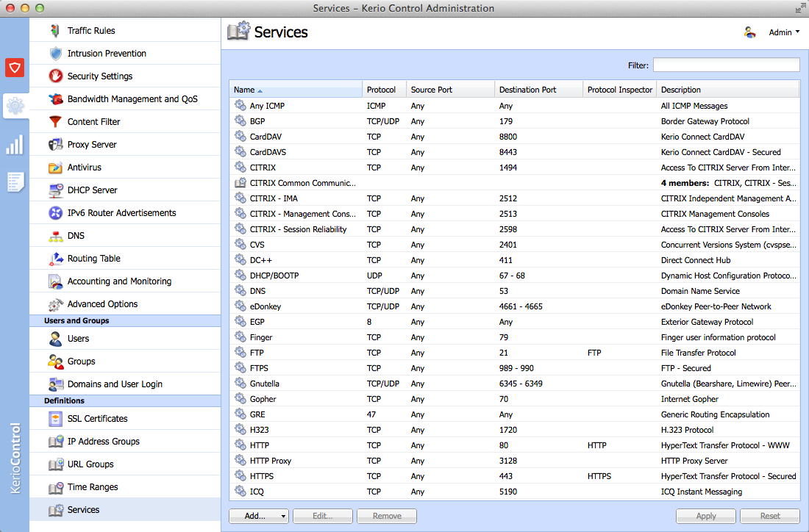Select the Any ICMP service row

click(x=514, y=106)
